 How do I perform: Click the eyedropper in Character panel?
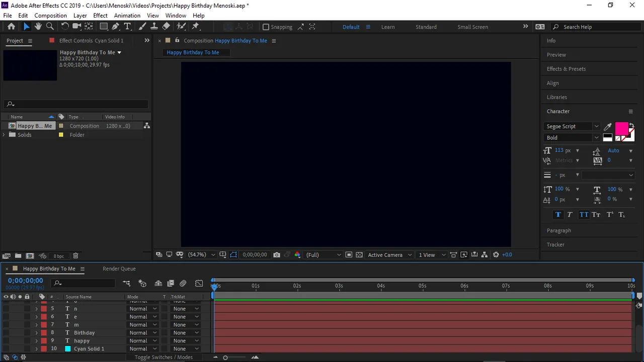[x=607, y=127]
